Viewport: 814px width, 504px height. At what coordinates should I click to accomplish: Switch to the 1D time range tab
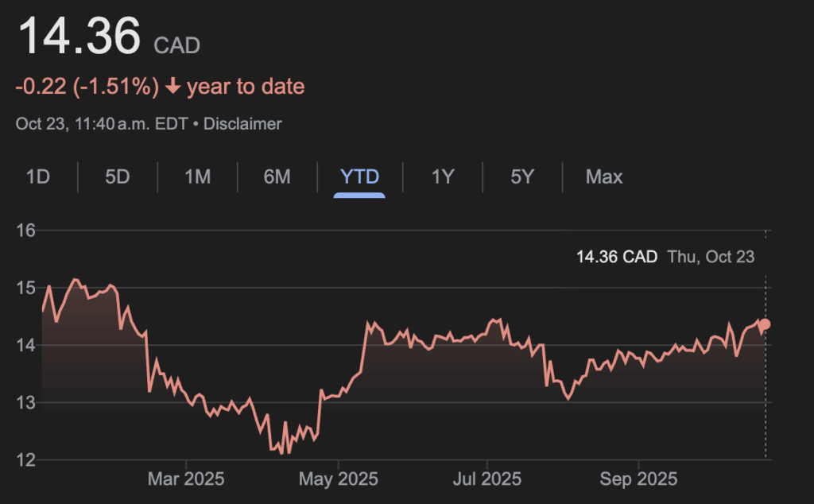(x=38, y=176)
